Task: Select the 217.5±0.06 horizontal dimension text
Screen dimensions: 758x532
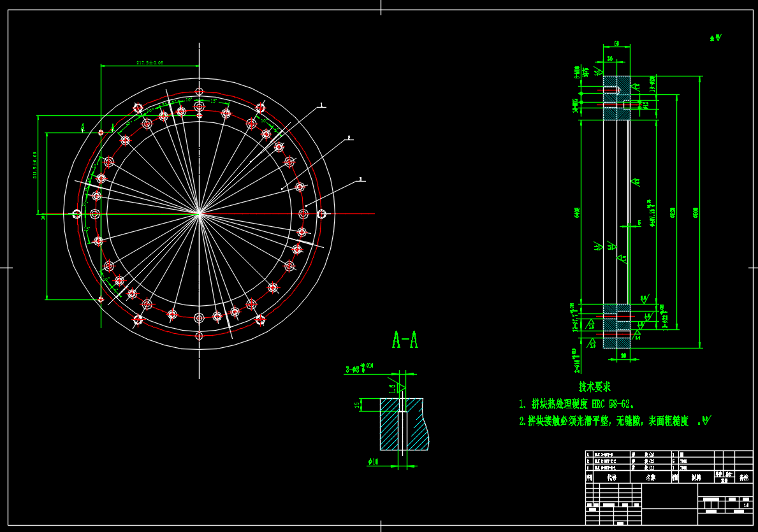Action: point(150,62)
